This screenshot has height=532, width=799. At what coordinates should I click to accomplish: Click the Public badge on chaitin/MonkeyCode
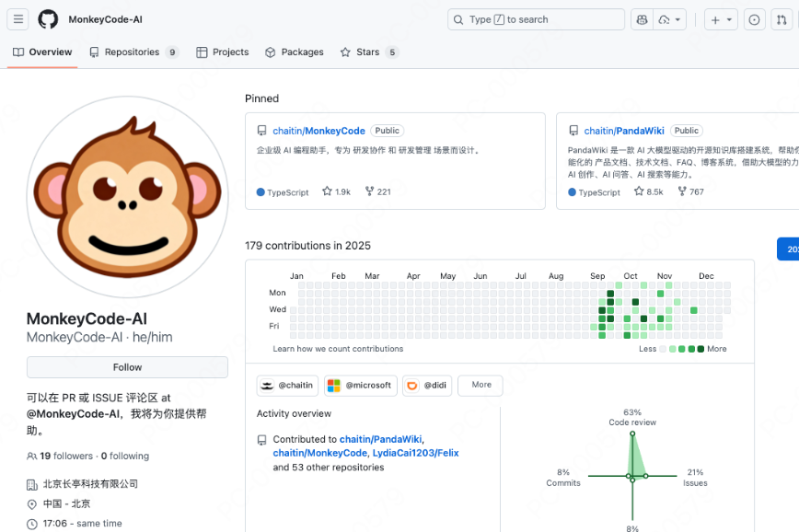click(388, 131)
